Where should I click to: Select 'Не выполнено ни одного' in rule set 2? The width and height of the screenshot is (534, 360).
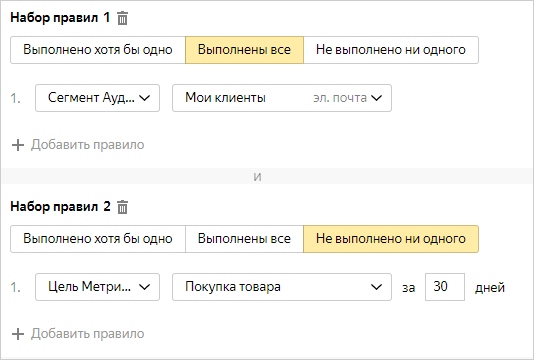[391, 239]
